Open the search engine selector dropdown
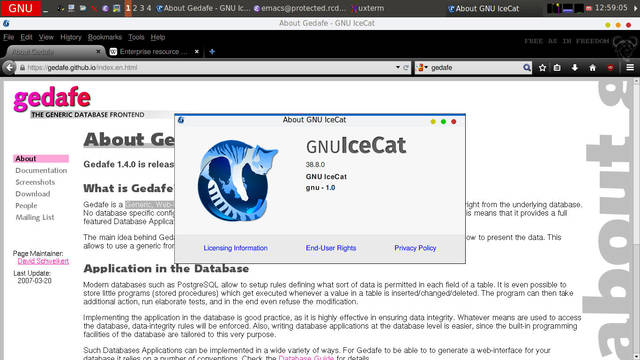 pos(422,68)
